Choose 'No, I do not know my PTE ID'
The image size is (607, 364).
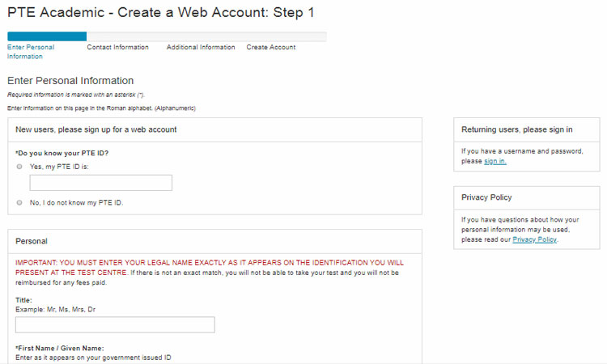coord(19,203)
